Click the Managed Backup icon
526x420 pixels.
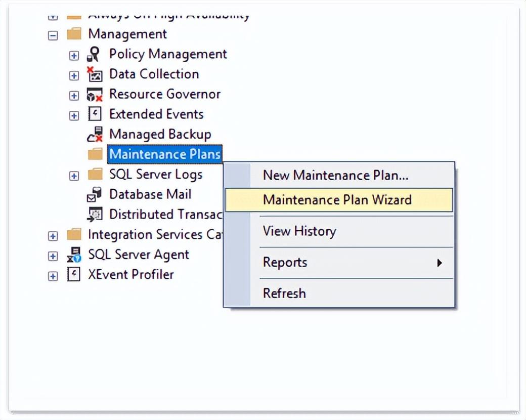tap(95, 135)
